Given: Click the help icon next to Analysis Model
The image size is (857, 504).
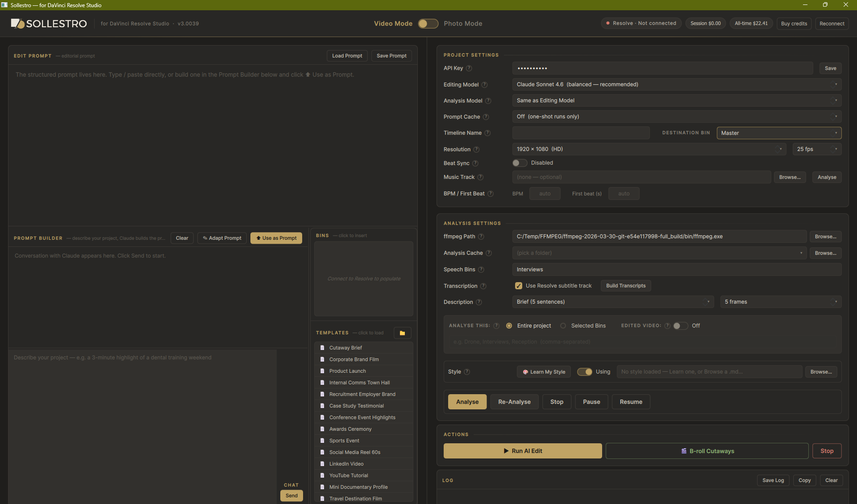Looking at the screenshot, I should point(488,101).
